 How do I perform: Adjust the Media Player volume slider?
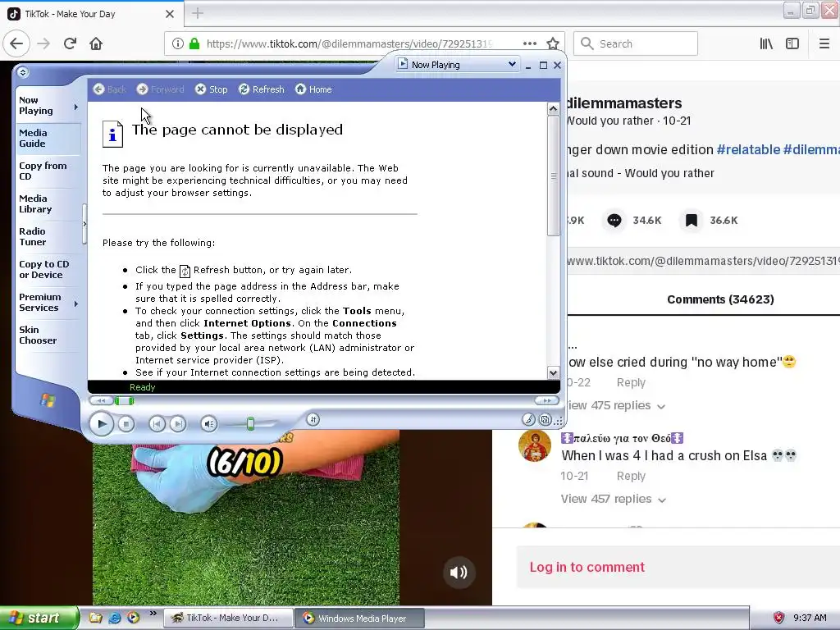click(250, 424)
